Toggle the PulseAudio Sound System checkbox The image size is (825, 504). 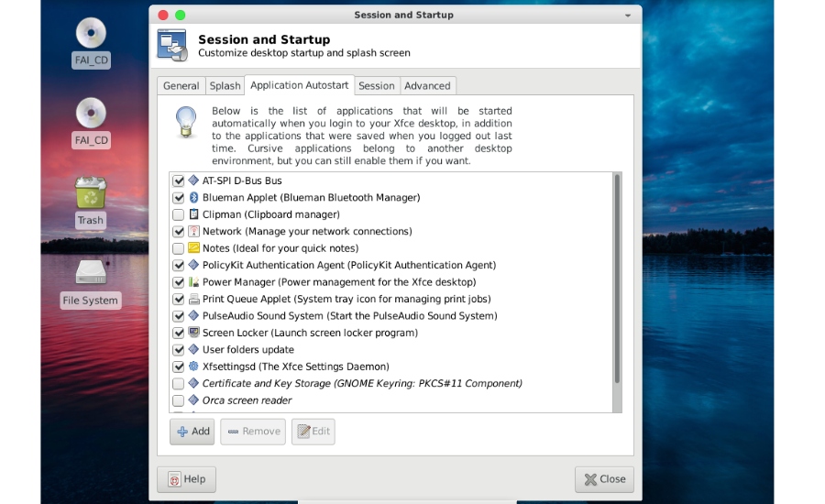click(179, 315)
